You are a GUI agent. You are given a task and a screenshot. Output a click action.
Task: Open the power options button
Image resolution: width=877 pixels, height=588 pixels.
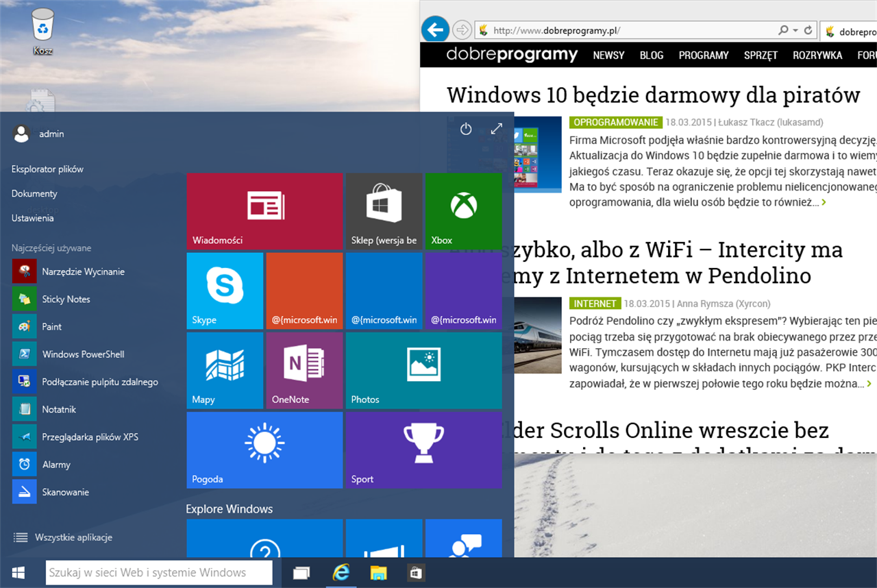click(x=466, y=129)
